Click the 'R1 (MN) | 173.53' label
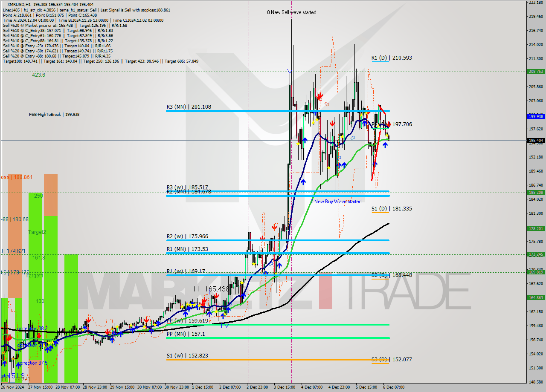 pos(187,249)
